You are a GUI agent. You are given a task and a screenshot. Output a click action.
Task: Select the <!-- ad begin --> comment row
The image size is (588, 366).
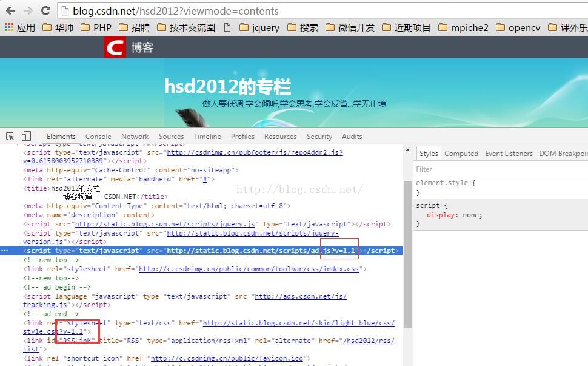(57, 287)
